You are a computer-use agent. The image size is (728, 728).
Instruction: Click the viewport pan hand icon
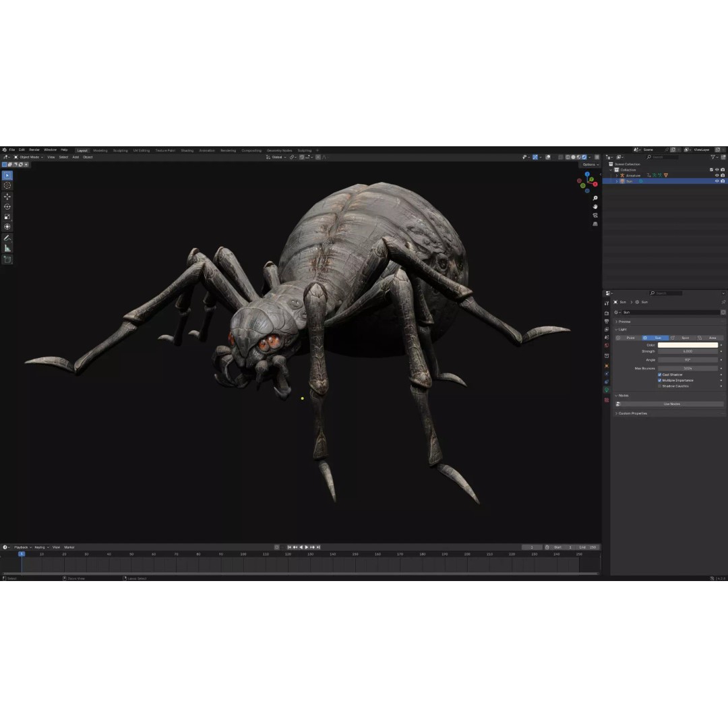(x=595, y=207)
